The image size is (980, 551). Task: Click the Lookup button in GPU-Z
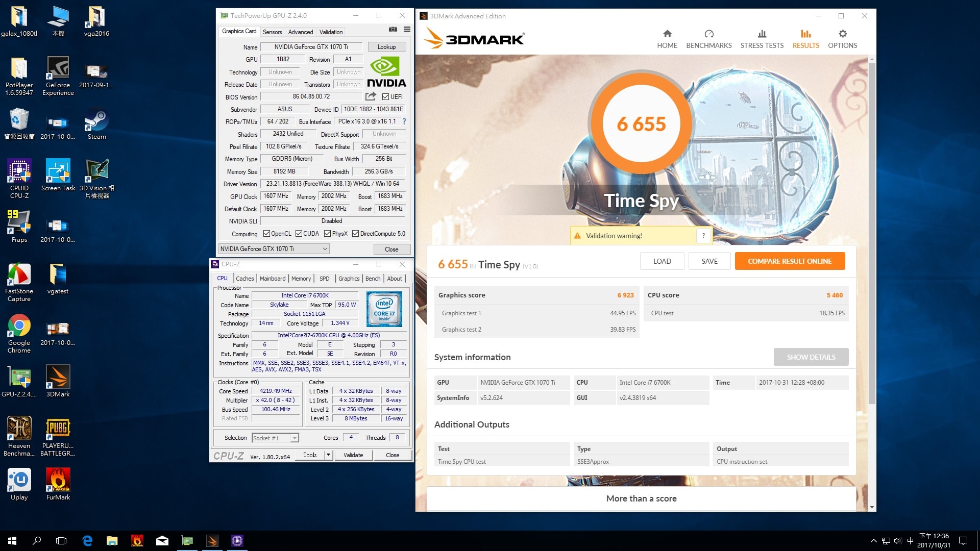click(x=386, y=47)
